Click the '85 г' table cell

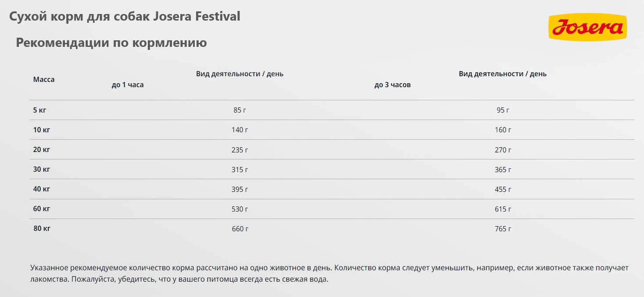pyautogui.click(x=240, y=110)
